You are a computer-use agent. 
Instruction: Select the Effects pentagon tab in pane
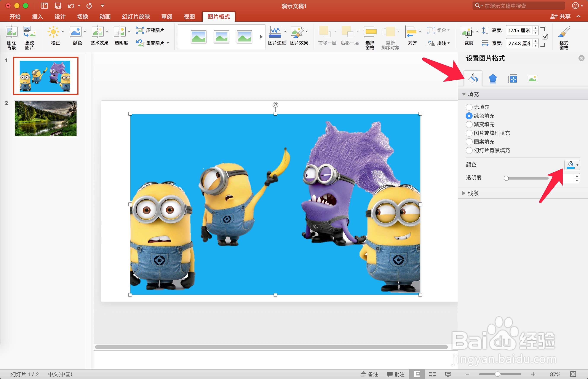[x=492, y=79]
